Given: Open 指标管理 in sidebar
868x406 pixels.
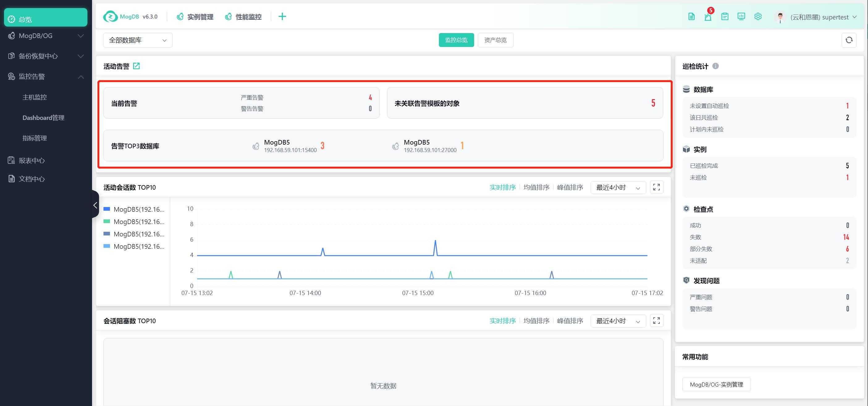Looking at the screenshot, I should coord(35,138).
